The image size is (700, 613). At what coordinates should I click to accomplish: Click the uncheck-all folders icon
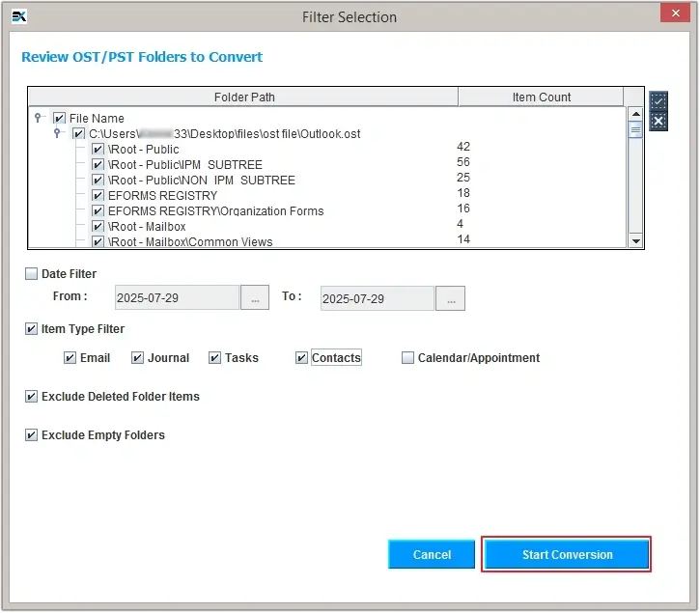pyautogui.click(x=658, y=121)
